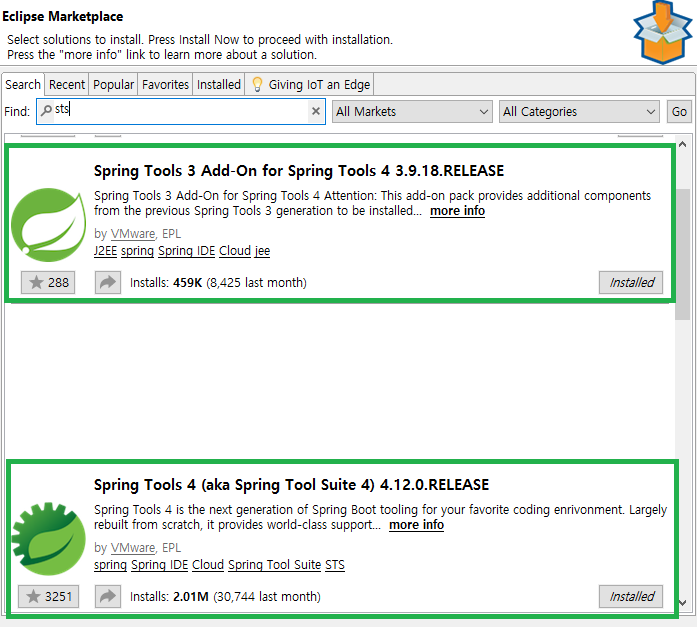697x627 pixels.
Task: Open the Spring Tool Suite tag link
Action: [x=274, y=565]
